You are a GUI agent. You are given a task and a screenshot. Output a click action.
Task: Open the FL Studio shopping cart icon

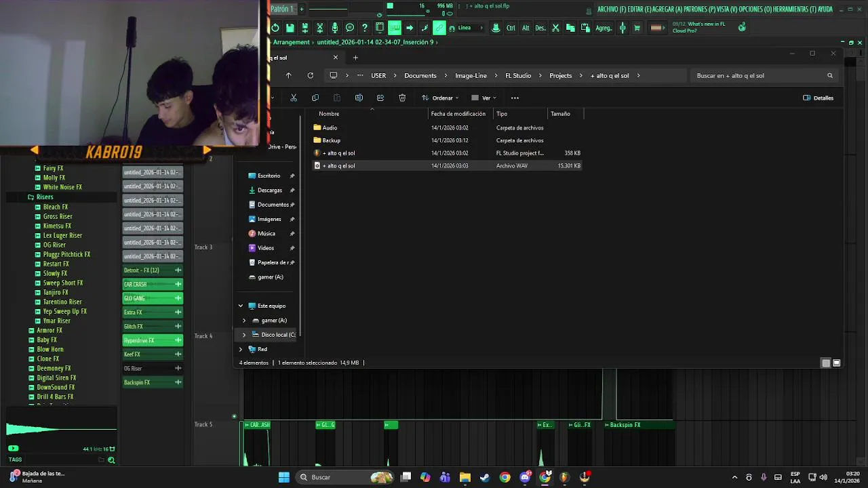pyautogui.click(x=637, y=28)
